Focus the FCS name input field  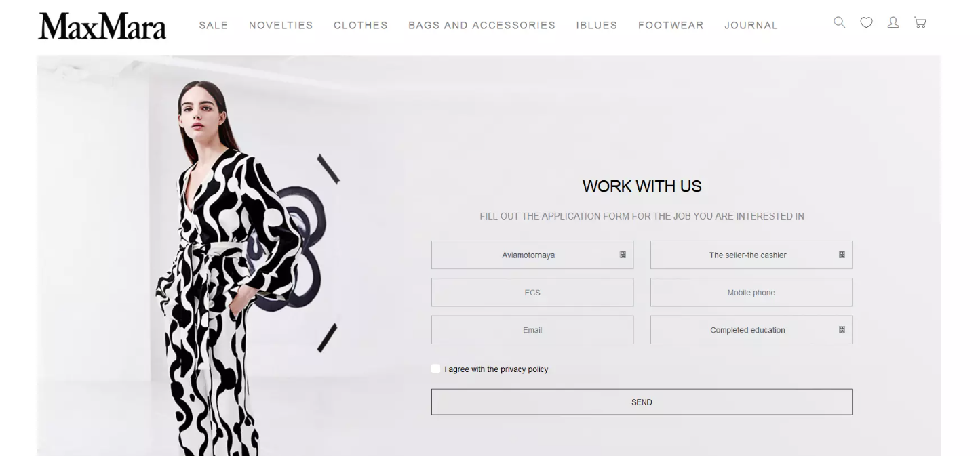[x=532, y=293]
